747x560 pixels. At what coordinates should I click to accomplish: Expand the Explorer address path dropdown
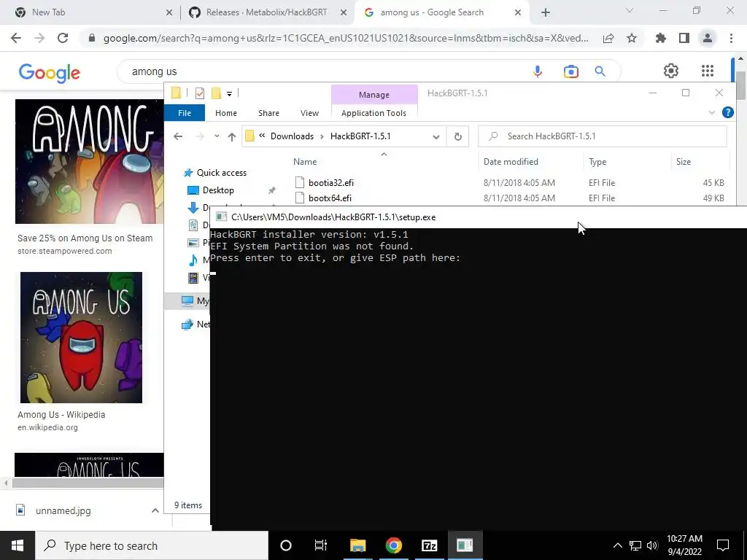coord(436,136)
